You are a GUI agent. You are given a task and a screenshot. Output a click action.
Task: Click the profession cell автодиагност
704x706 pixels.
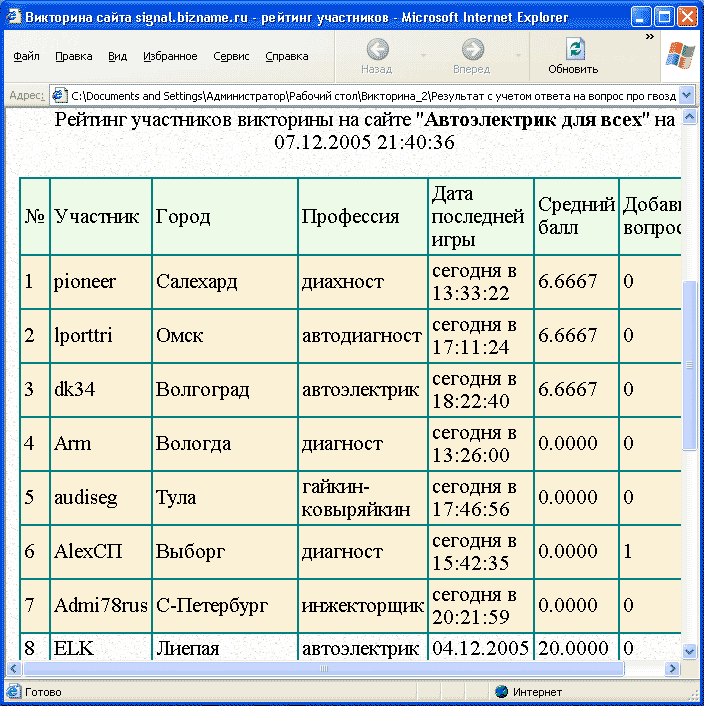coord(362,336)
